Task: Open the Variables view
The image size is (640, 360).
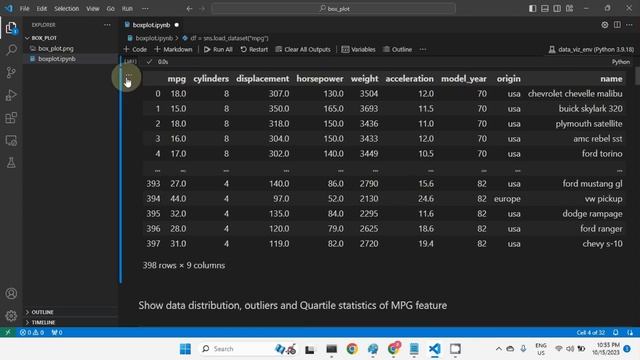Action: coord(358,49)
